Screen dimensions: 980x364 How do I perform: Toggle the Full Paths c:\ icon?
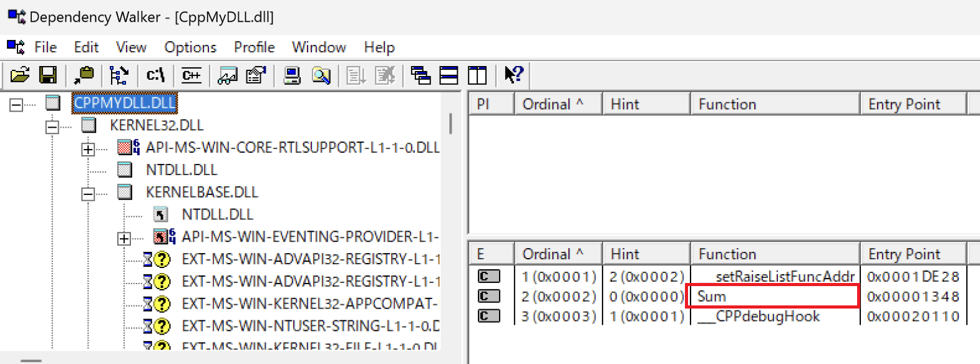click(x=155, y=75)
